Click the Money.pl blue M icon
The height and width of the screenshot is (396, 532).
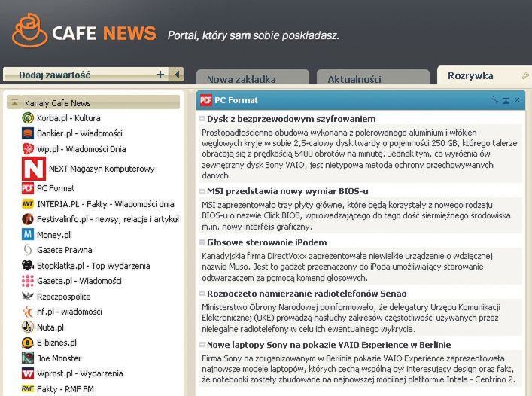click(28, 234)
